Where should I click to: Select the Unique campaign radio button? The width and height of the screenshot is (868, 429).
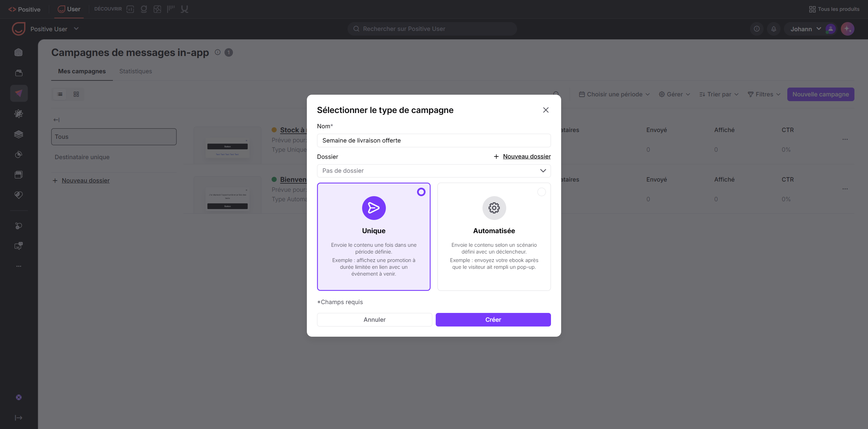(421, 192)
